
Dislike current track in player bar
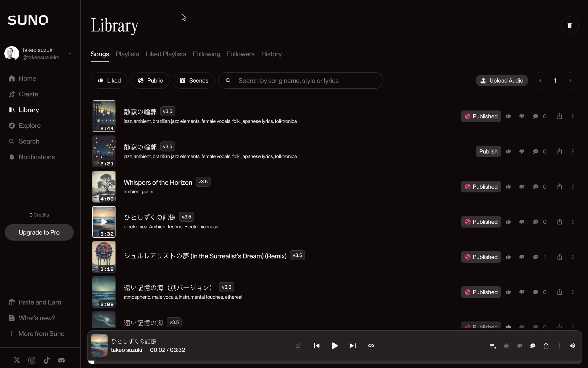coord(520,346)
